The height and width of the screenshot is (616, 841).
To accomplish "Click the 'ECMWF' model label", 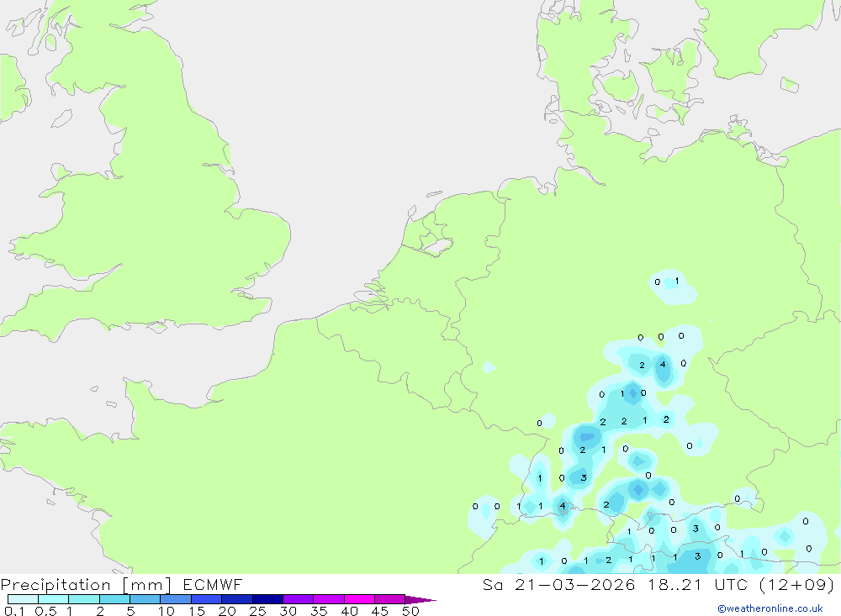I will (x=213, y=584).
